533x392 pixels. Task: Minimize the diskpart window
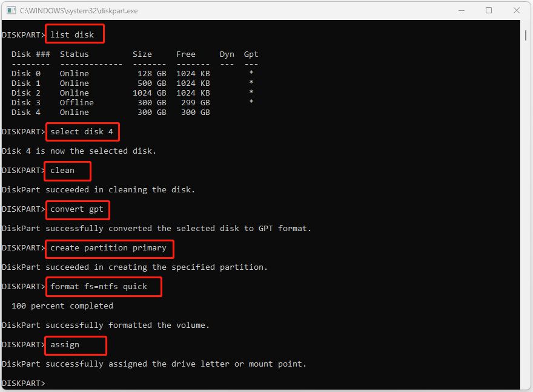pos(462,10)
